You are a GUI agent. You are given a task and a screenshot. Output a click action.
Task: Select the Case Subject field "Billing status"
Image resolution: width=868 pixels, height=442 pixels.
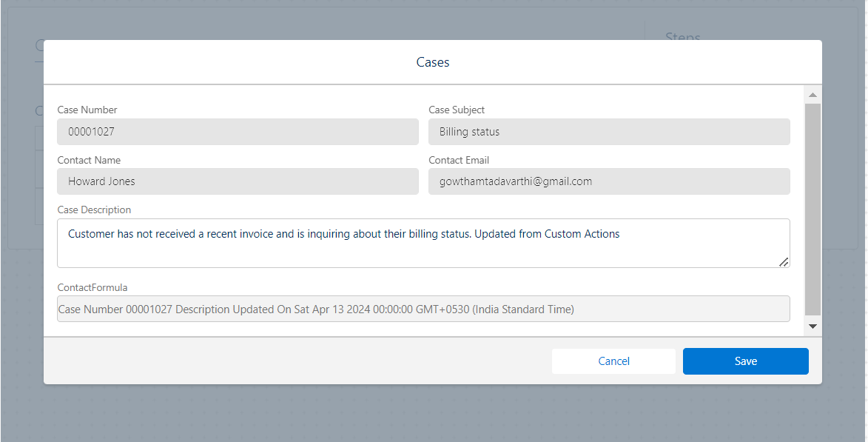point(608,132)
